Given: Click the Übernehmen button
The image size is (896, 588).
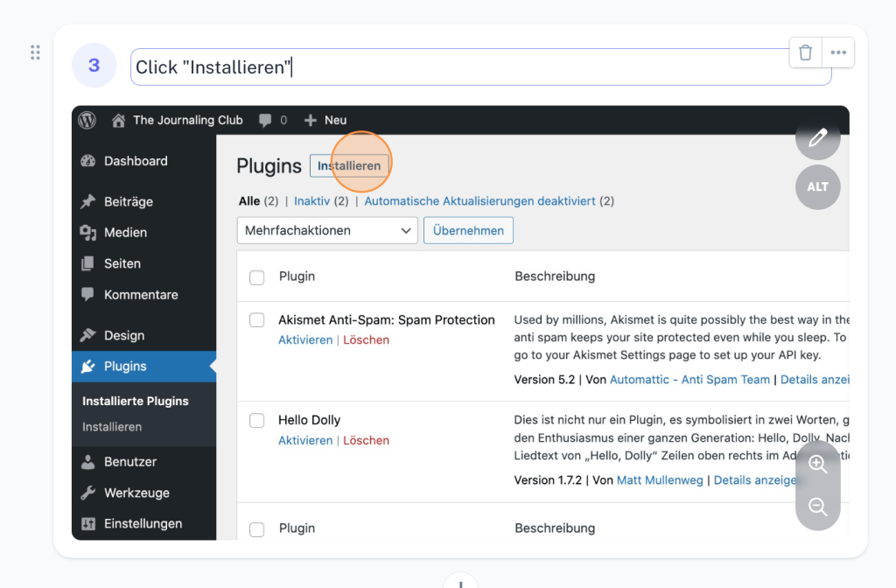Looking at the screenshot, I should [x=468, y=231].
